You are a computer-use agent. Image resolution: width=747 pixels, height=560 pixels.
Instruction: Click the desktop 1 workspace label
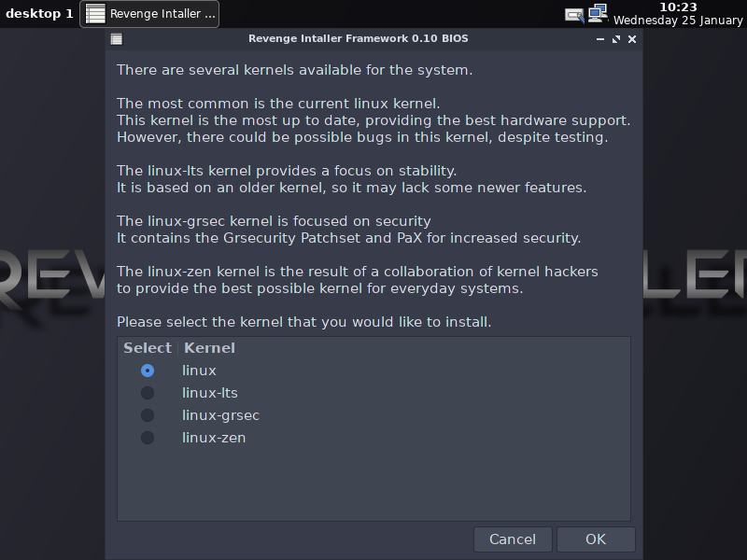click(39, 14)
